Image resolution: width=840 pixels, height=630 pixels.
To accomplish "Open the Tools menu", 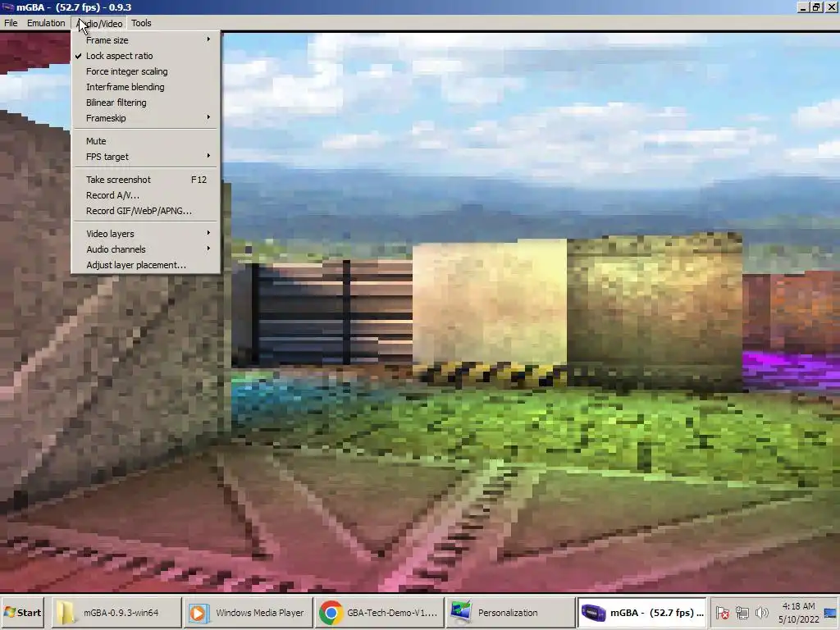I will click(141, 23).
